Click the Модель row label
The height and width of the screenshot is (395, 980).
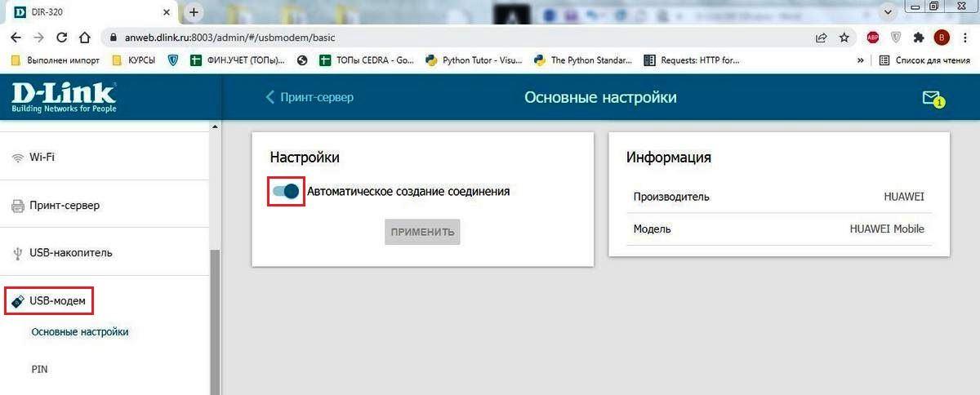tap(653, 229)
